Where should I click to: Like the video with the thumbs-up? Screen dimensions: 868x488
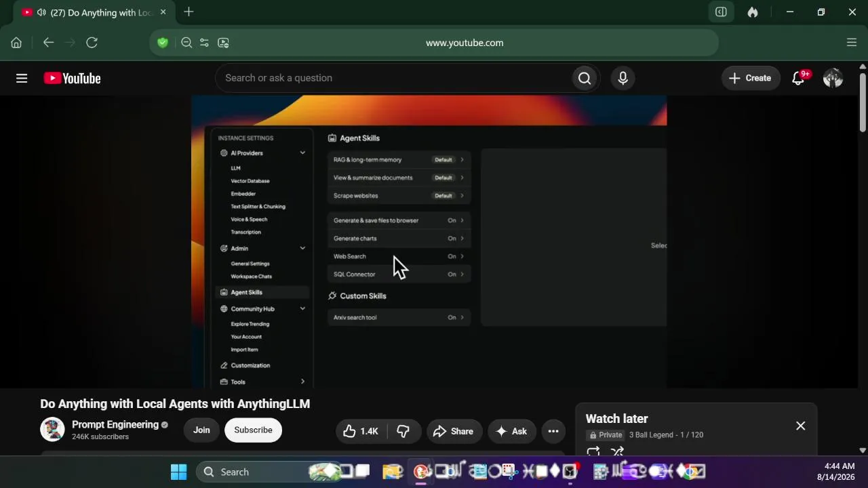[361, 431]
